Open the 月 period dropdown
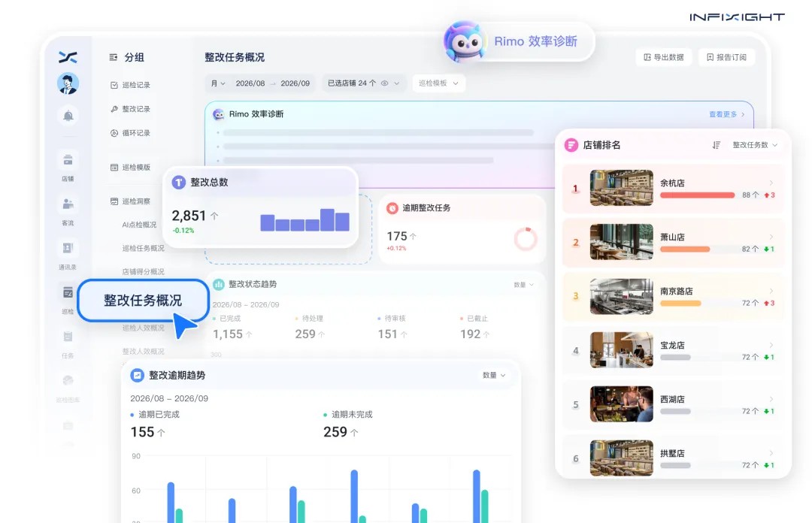812x523 pixels. point(218,83)
